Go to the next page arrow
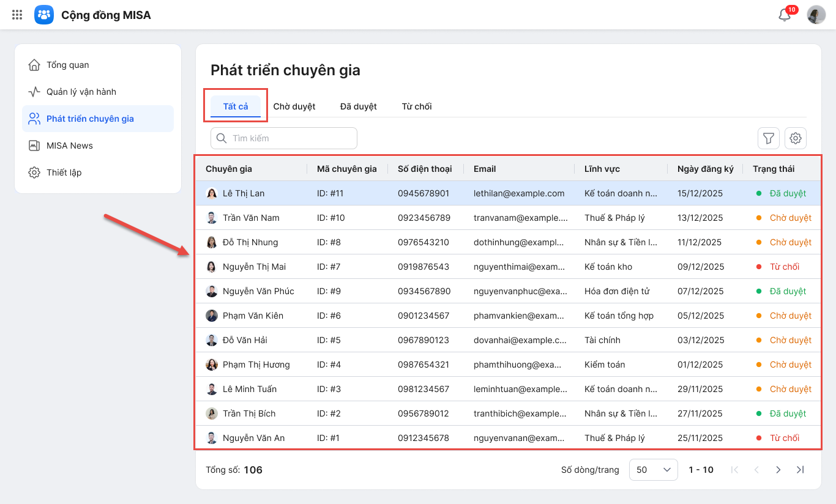 coord(778,470)
